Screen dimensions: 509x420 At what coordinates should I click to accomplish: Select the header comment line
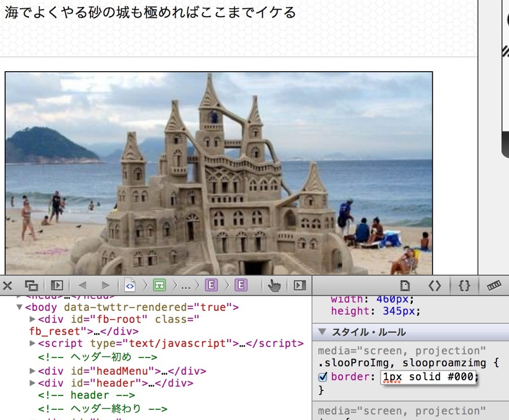(x=87, y=396)
